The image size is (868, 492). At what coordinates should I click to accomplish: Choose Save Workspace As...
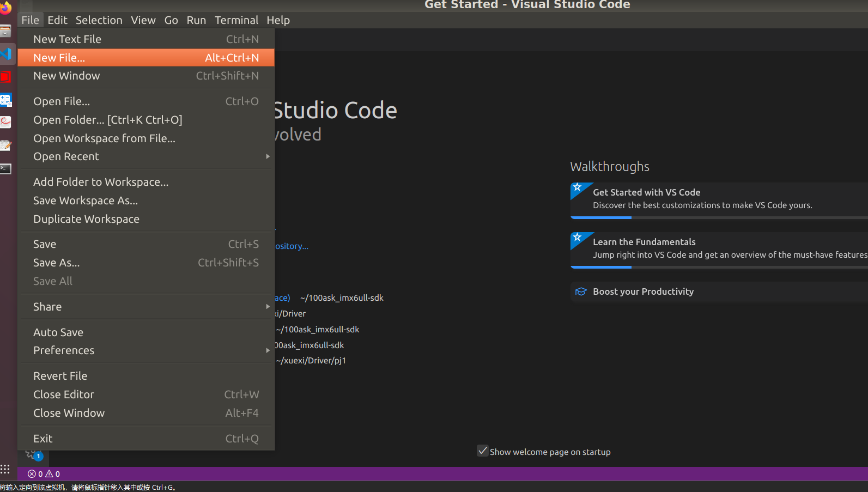(146, 201)
